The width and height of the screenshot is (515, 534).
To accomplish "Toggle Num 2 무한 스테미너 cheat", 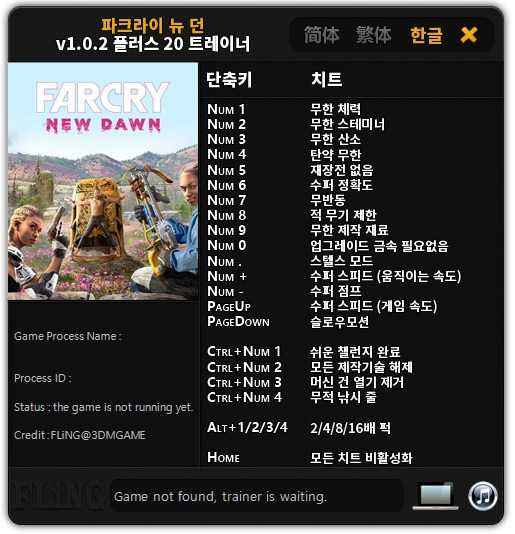I will (x=349, y=125).
